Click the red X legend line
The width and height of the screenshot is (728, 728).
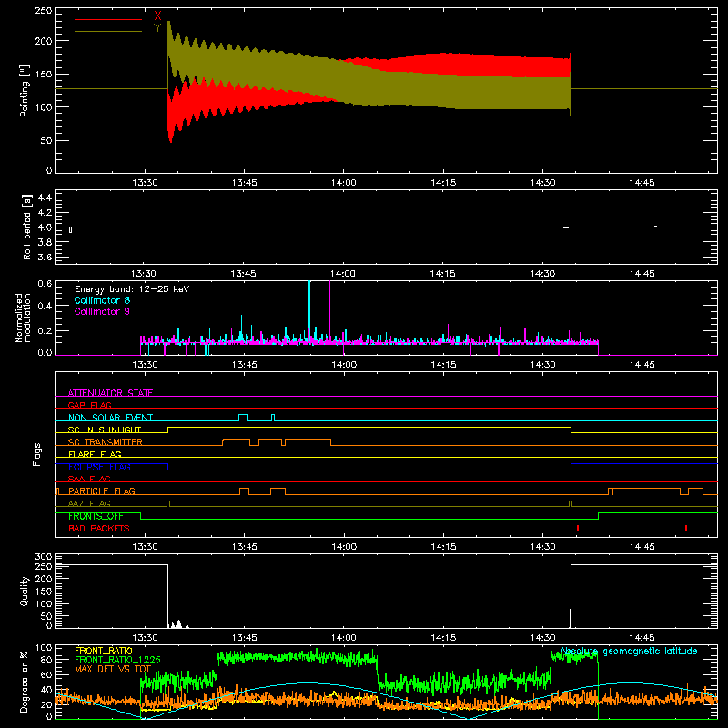click(x=108, y=19)
